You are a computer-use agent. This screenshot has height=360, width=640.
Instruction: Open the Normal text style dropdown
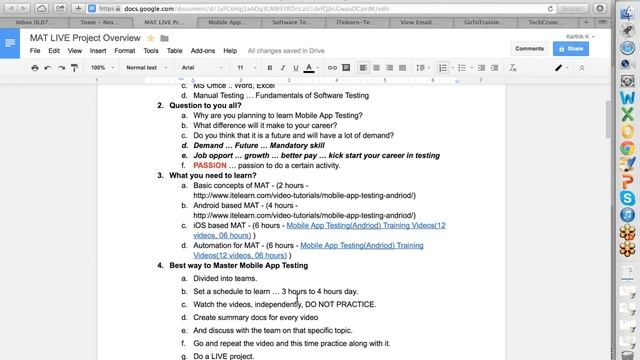(146, 68)
